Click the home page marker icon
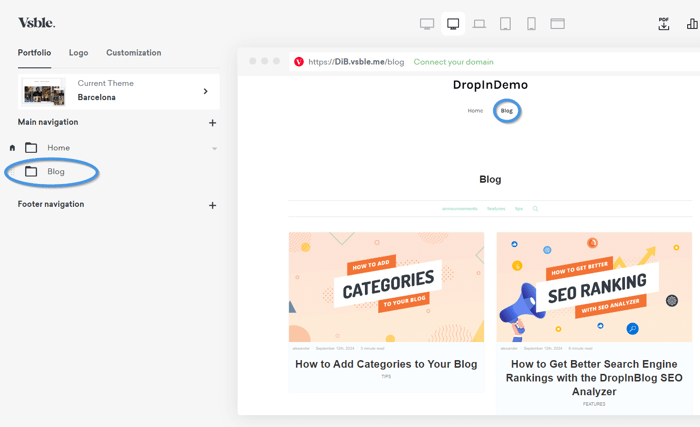 [x=12, y=148]
